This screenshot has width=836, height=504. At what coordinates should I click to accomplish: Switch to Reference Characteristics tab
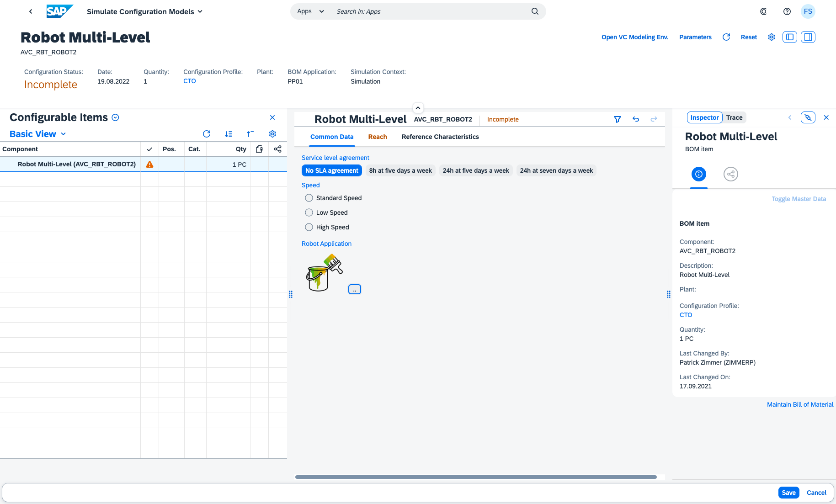pos(440,137)
